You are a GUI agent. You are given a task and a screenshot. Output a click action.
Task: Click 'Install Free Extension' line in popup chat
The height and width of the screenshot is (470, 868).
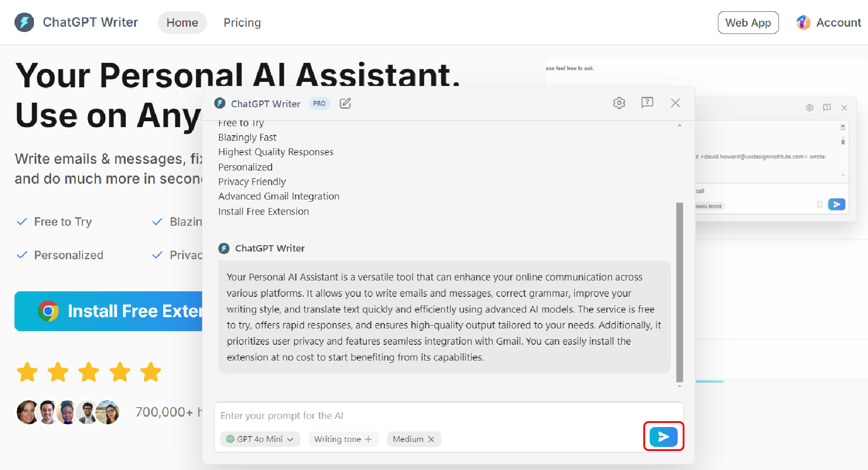point(264,212)
